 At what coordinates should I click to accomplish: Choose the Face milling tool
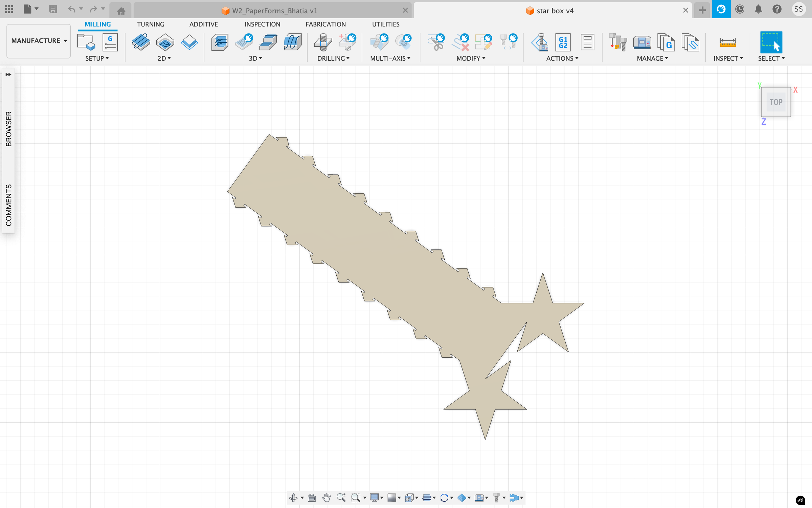189,42
